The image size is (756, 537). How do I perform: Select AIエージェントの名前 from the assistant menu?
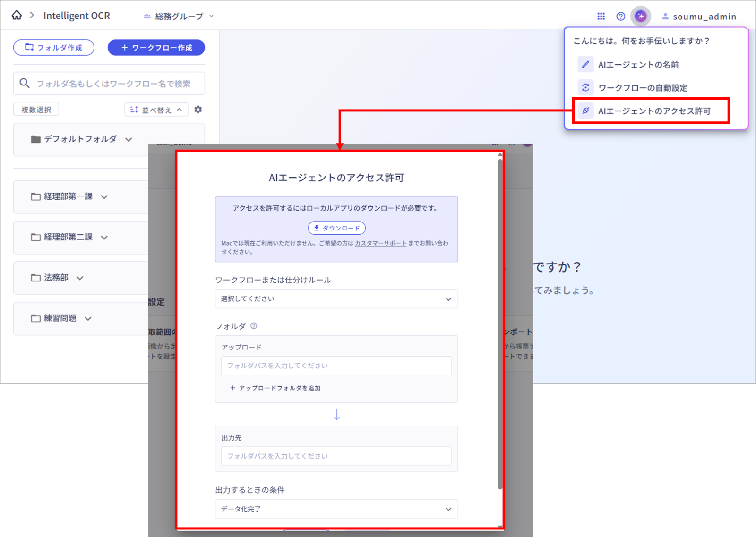coord(639,64)
